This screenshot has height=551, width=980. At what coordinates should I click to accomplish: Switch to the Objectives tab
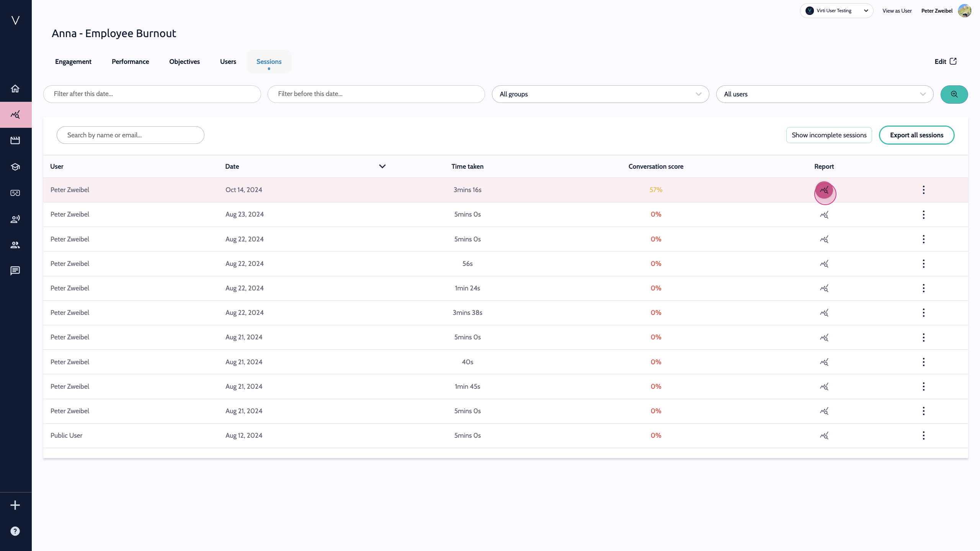click(185, 62)
